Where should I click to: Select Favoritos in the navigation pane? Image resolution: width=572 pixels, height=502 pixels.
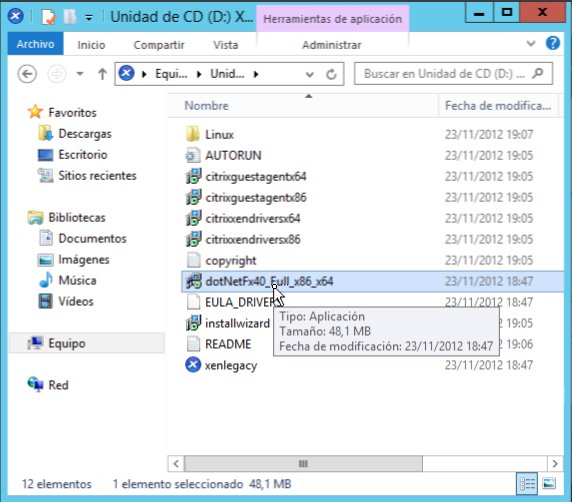(72, 113)
